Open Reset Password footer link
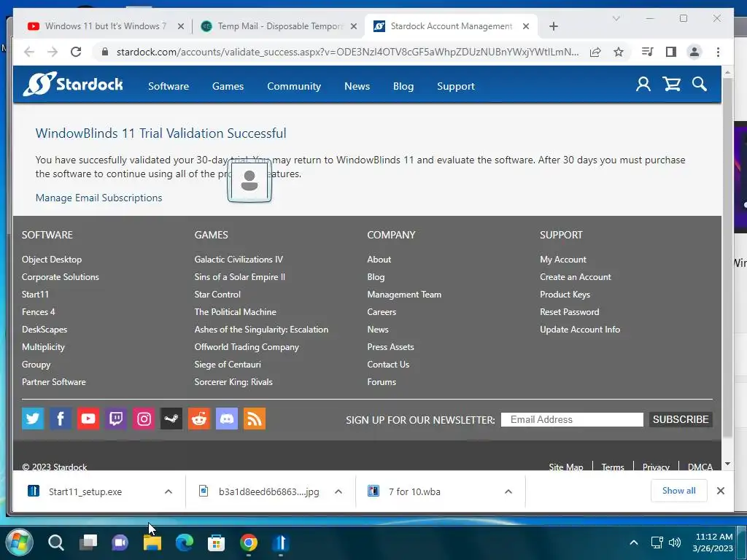This screenshot has width=747, height=560. 569,312
